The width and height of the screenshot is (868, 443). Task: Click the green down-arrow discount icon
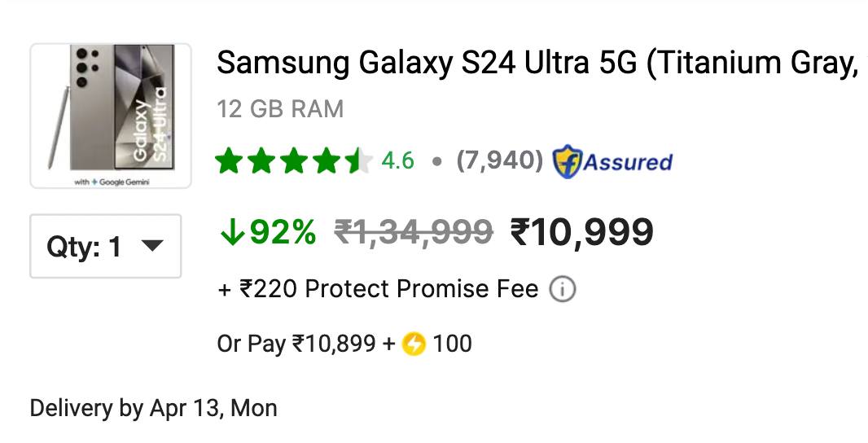coord(231,231)
